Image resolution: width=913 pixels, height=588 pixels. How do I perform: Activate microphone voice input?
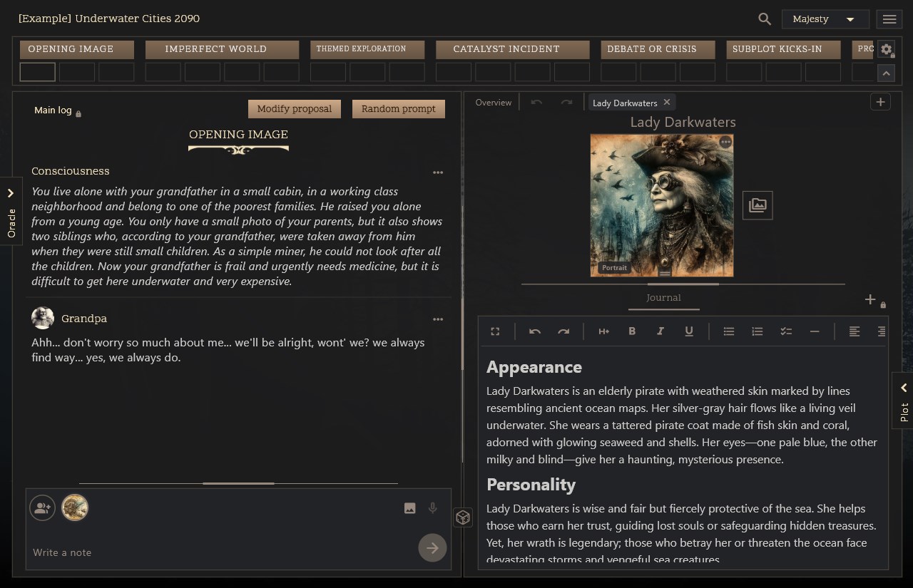click(432, 508)
